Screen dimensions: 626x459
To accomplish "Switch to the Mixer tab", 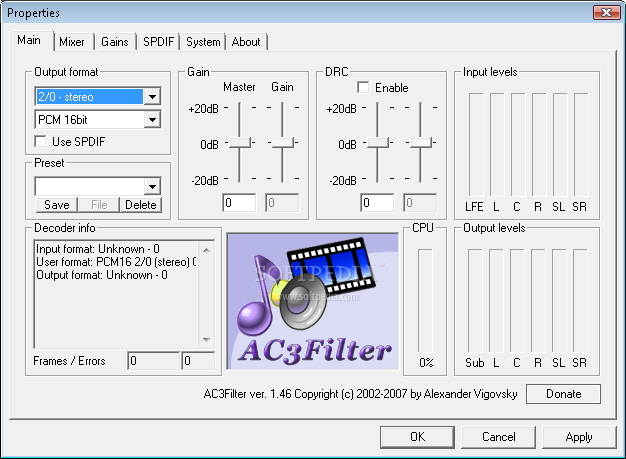I will 72,42.
